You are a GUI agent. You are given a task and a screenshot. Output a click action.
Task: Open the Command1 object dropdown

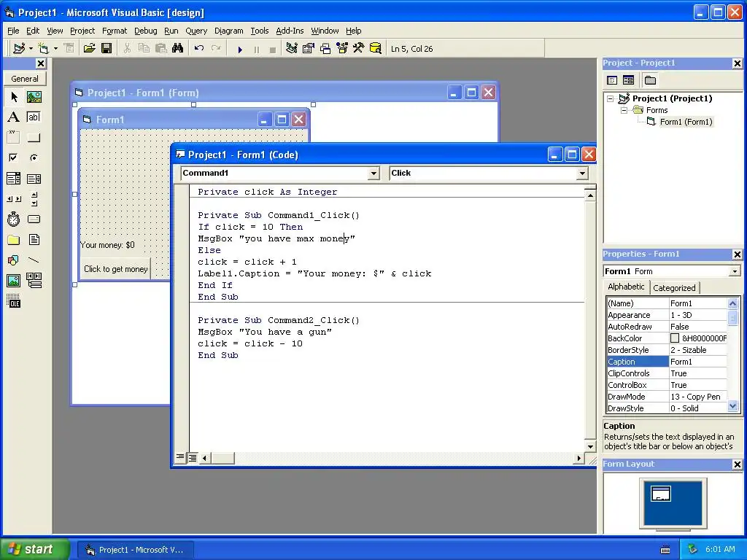click(x=374, y=174)
